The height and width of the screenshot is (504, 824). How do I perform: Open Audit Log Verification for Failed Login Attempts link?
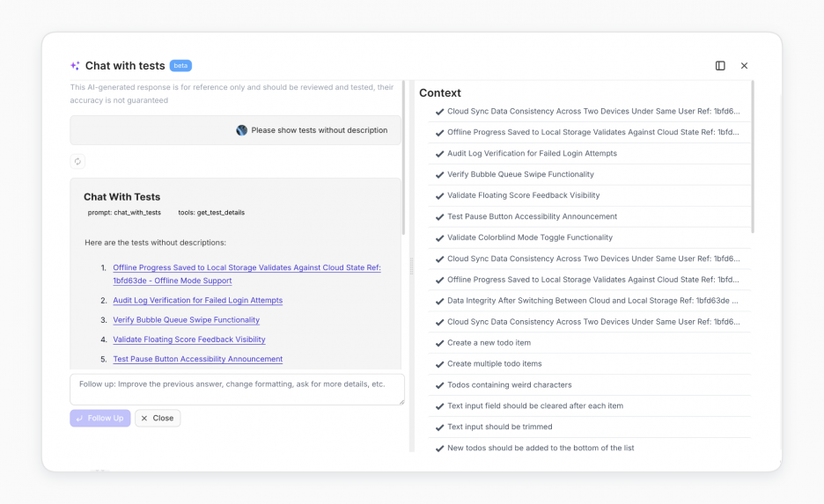coord(197,300)
